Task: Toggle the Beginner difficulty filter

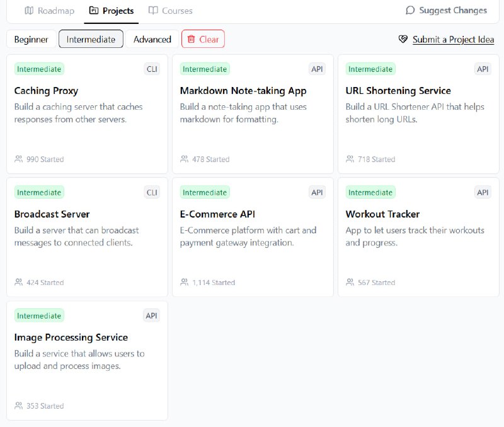Action: coord(31,39)
